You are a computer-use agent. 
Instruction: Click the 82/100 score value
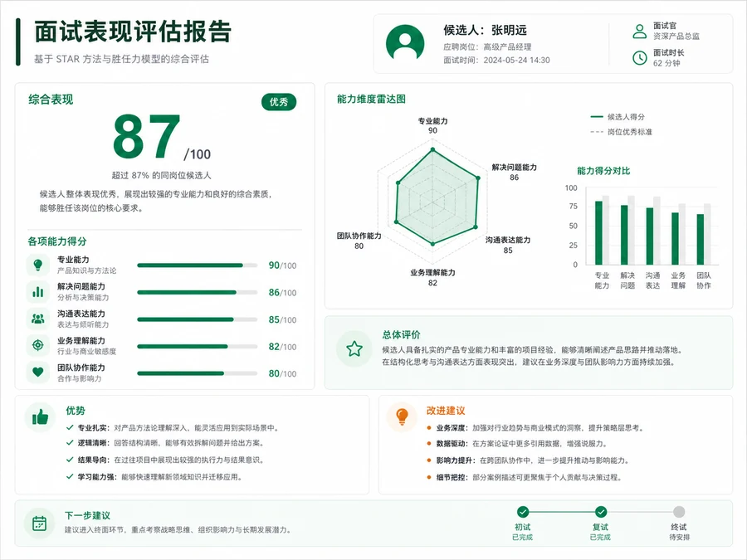coord(282,347)
